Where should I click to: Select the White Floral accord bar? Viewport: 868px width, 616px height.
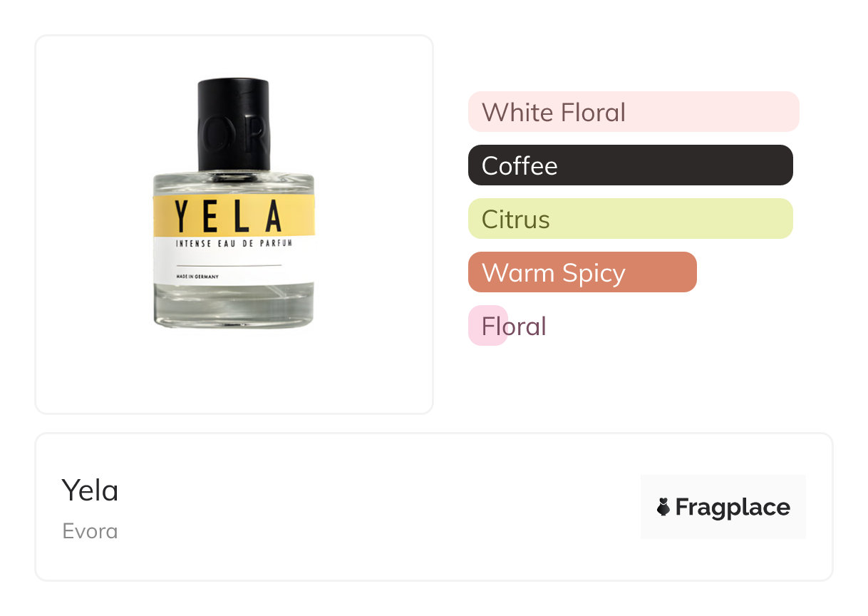(x=633, y=112)
